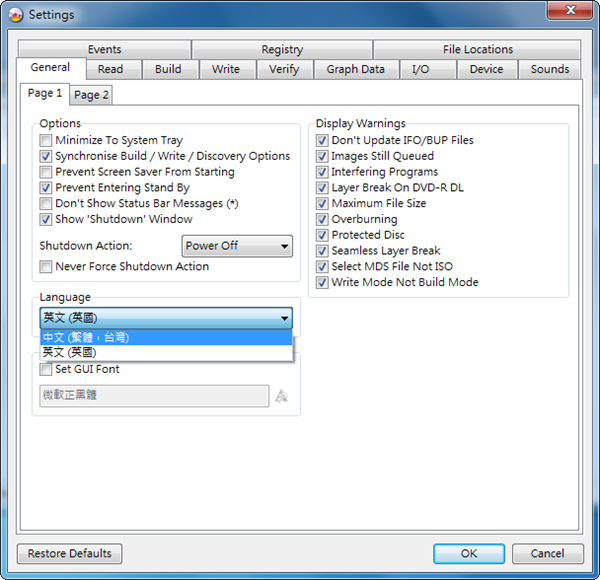600x580 pixels.
Task: Choose 英文 (英國) from language list
Action: point(166,352)
